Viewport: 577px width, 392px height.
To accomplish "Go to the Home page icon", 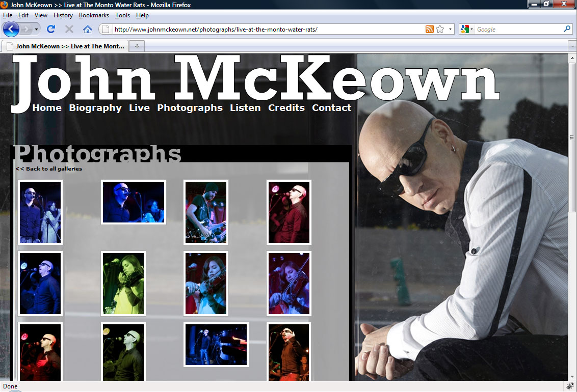I will tap(88, 29).
